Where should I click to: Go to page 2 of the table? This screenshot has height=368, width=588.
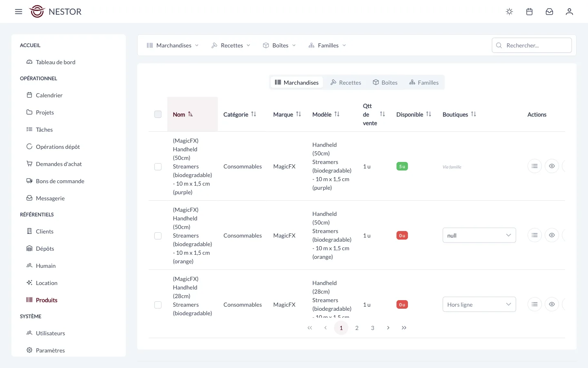pyautogui.click(x=357, y=328)
